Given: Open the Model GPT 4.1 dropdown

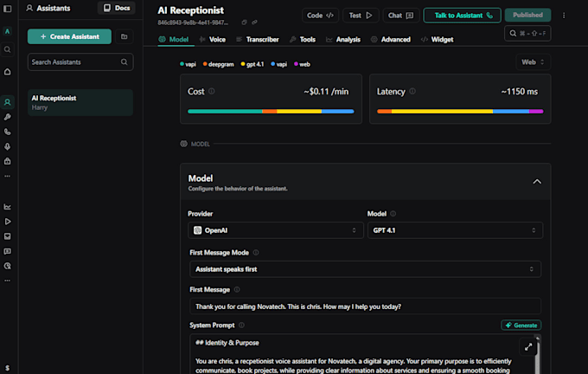Looking at the screenshot, I should pyautogui.click(x=455, y=230).
